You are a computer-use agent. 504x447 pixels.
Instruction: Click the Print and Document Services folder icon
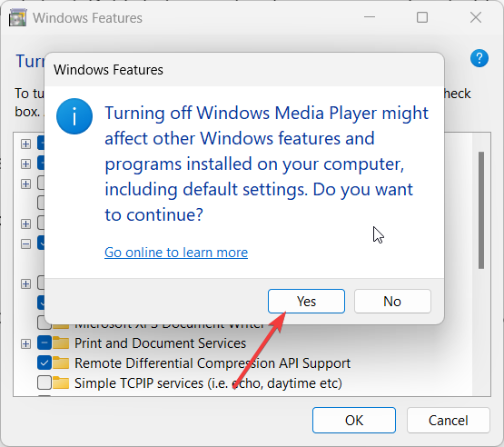pos(61,343)
